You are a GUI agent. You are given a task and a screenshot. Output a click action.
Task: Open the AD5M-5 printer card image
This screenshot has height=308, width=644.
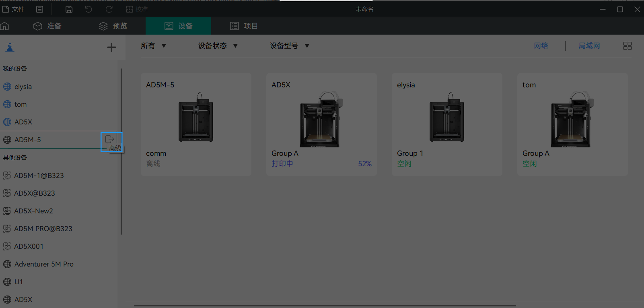196,117
